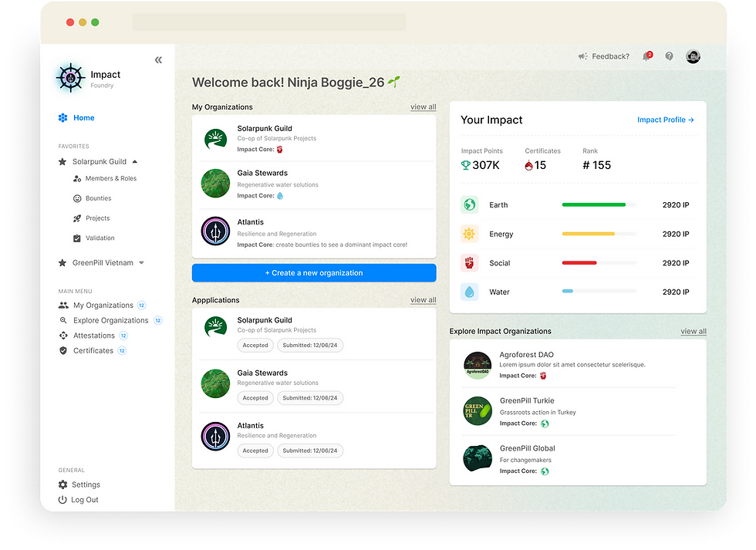The height and width of the screenshot is (550, 756).
Task: Click the Rank # 155 value
Action: coord(596,165)
